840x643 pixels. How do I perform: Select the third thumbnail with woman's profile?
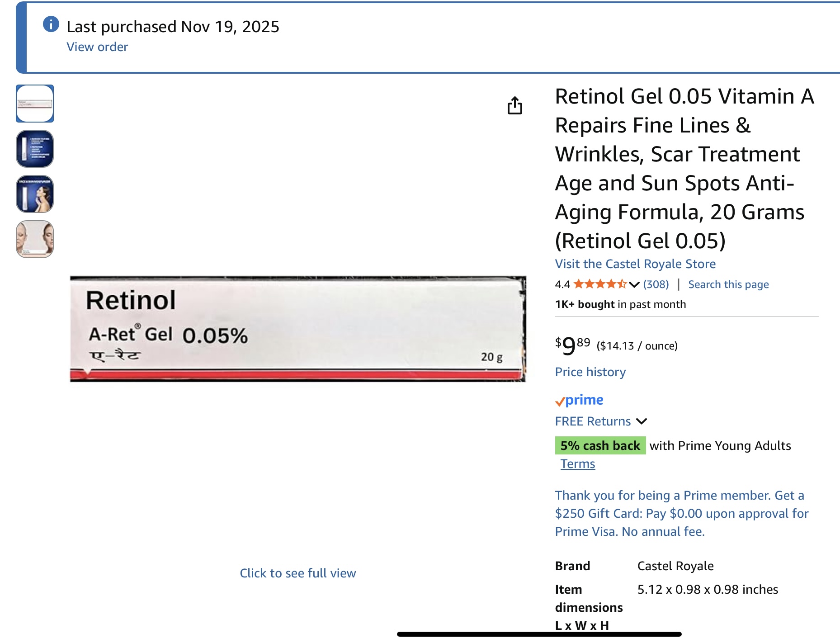pos(35,194)
